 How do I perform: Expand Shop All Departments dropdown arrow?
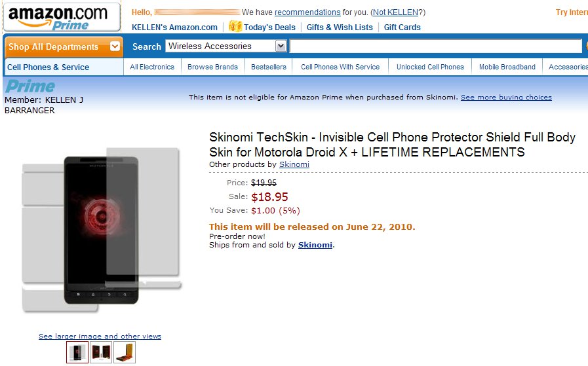click(115, 46)
